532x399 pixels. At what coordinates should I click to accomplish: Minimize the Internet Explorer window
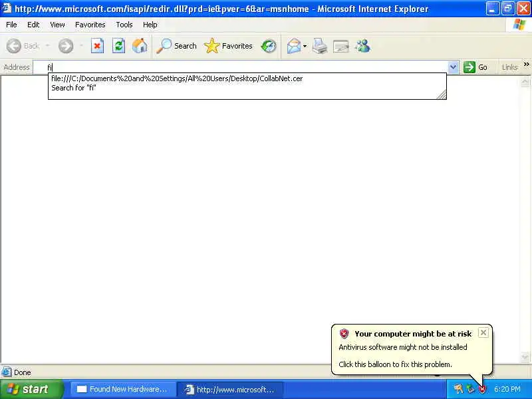(x=493, y=9)
